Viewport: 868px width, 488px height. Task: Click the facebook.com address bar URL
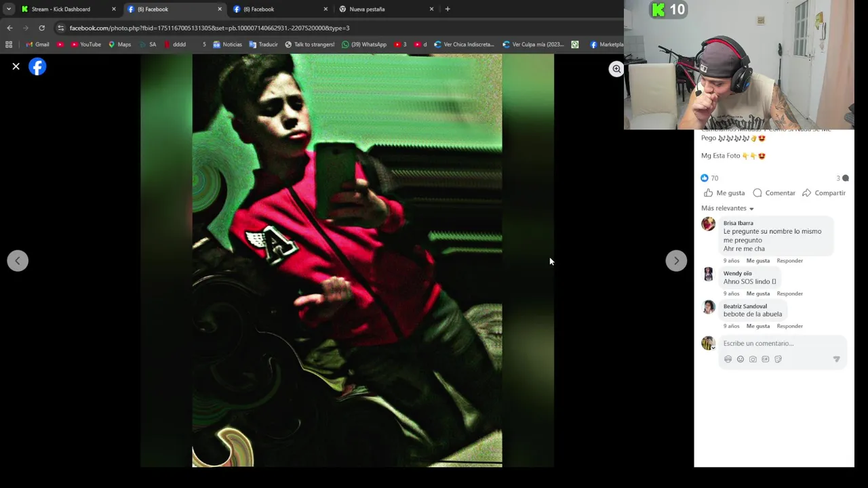tap(210, 28)
